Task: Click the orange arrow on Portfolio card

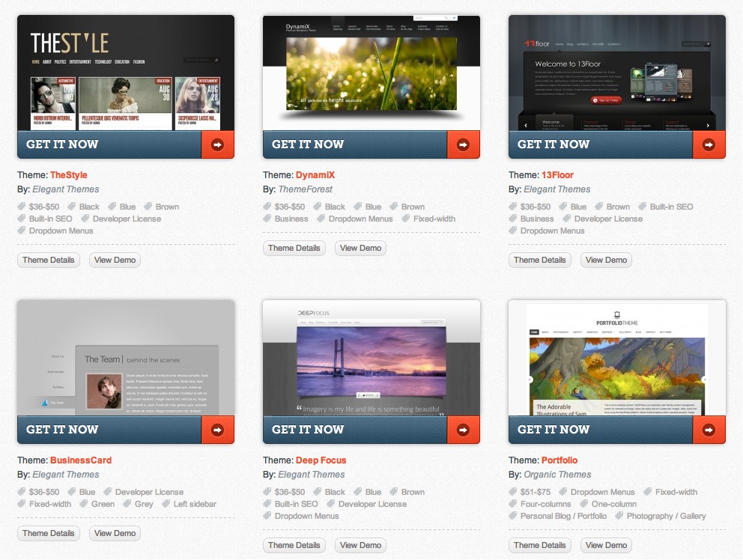Action: coord(709,430)
